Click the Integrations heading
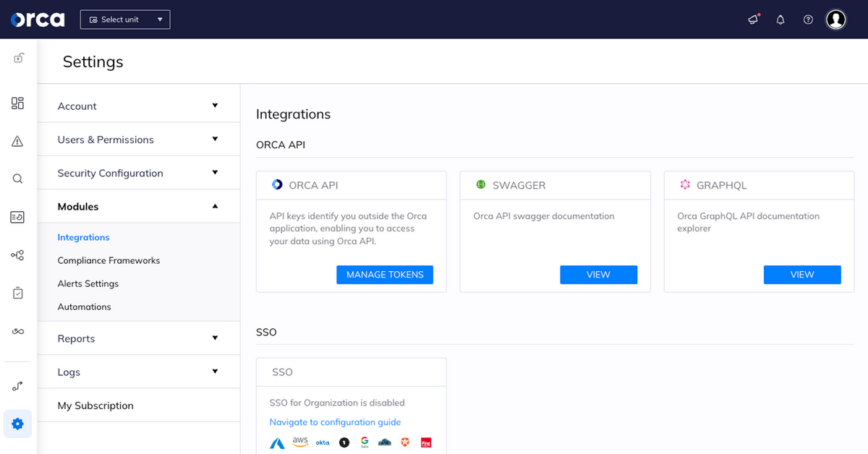The height and width of the screenshot is (454, 868). (294, 113)
